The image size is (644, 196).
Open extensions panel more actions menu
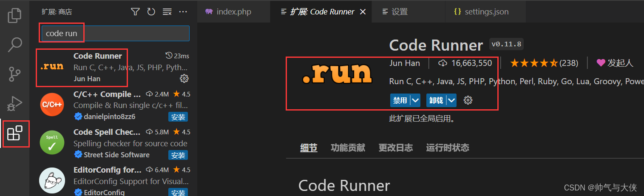183,12
